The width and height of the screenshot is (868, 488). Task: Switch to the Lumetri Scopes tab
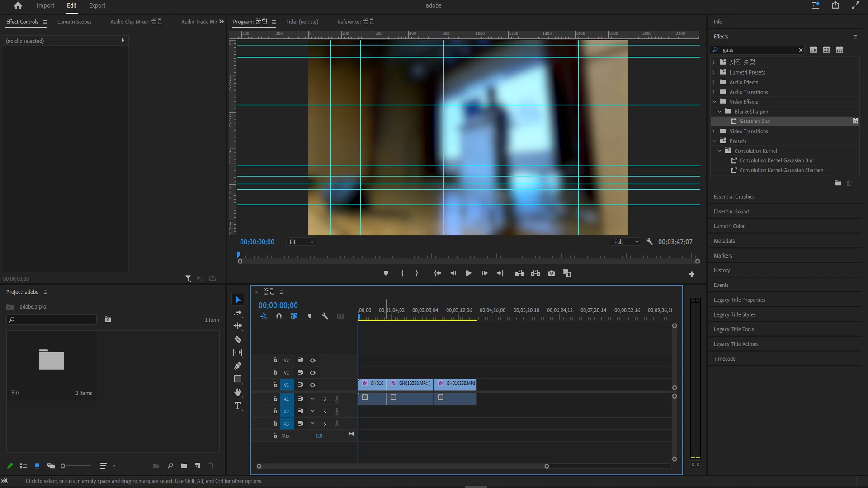click(75, 22)
